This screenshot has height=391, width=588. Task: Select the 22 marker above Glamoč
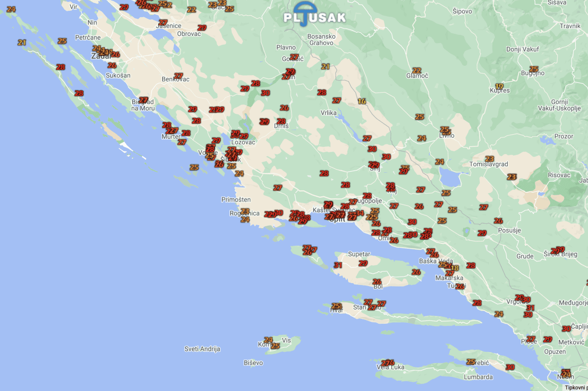click(417, 71)
